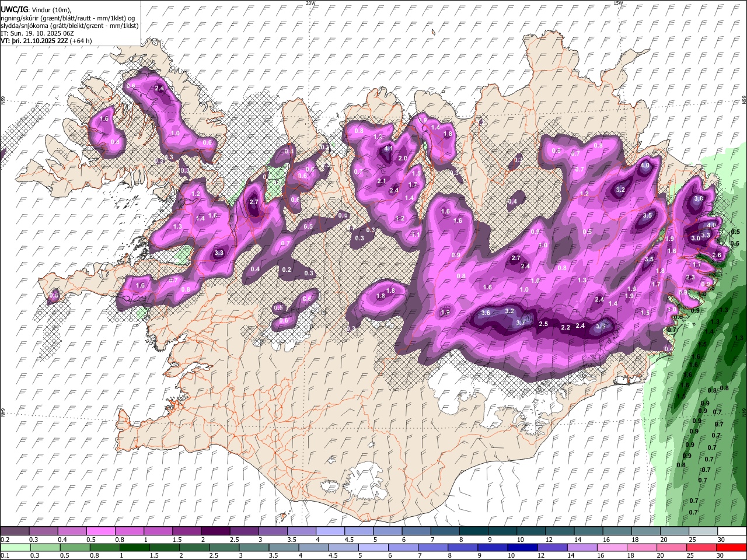Click the 3.0 snowfall value on the map
Viewport: 747px width, 560px height.
(695, 238)
